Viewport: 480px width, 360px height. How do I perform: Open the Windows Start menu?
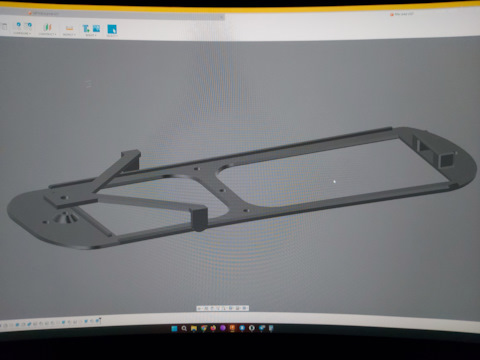pos(174,329)
